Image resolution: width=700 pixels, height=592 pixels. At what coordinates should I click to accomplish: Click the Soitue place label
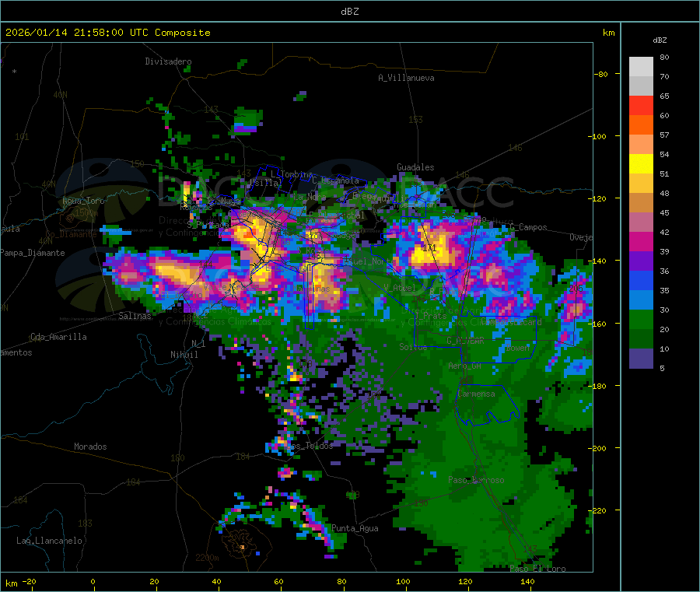(414, 346)
